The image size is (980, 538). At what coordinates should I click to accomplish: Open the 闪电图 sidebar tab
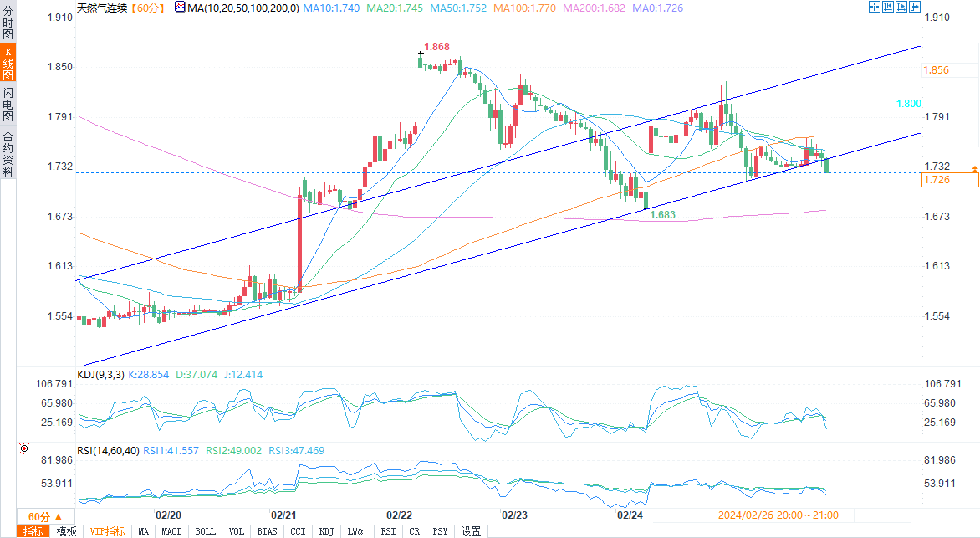8,104
